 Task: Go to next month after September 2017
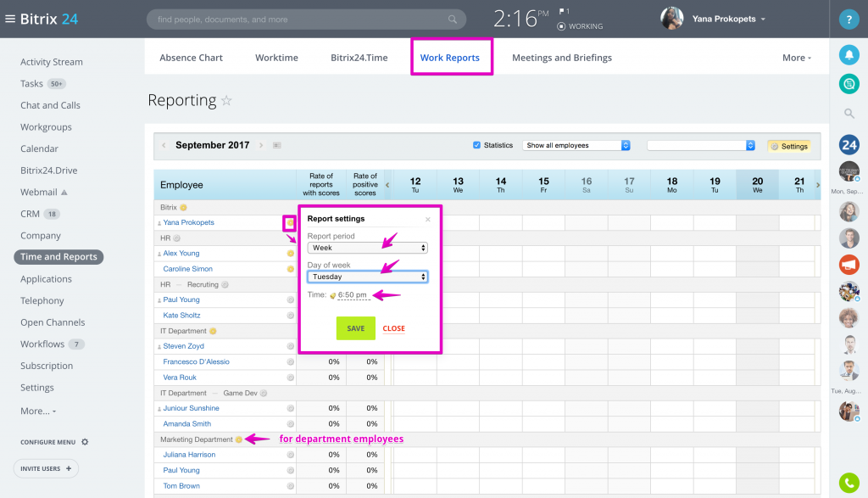(x=261, y=145)
